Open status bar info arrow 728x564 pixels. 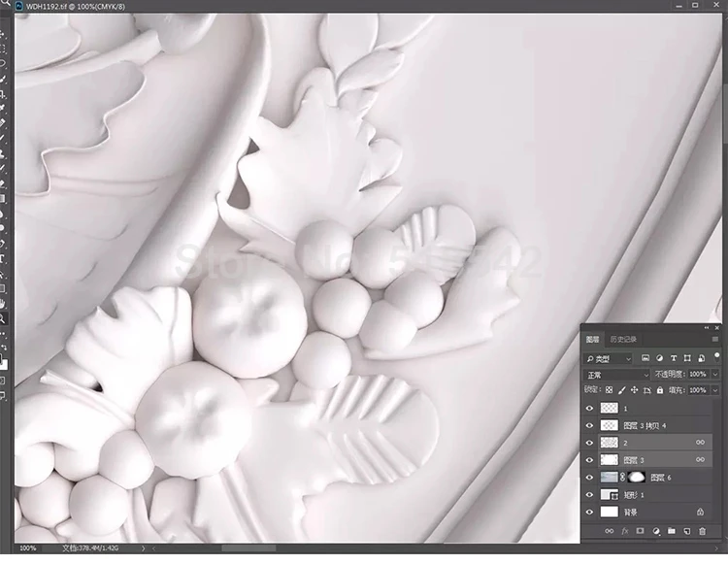(143, 548)
